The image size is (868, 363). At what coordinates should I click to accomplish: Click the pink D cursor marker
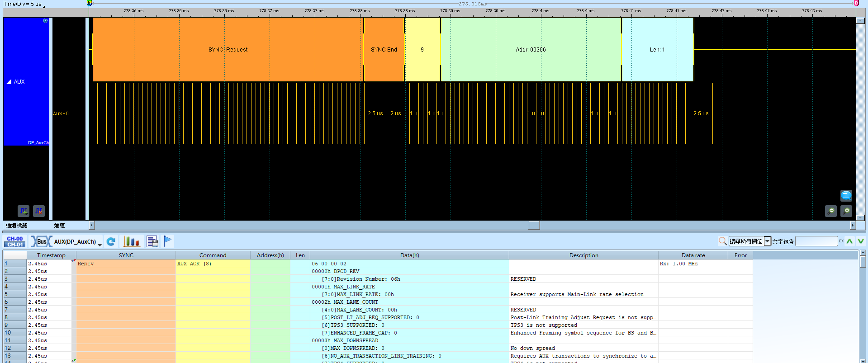coord(856,3)
